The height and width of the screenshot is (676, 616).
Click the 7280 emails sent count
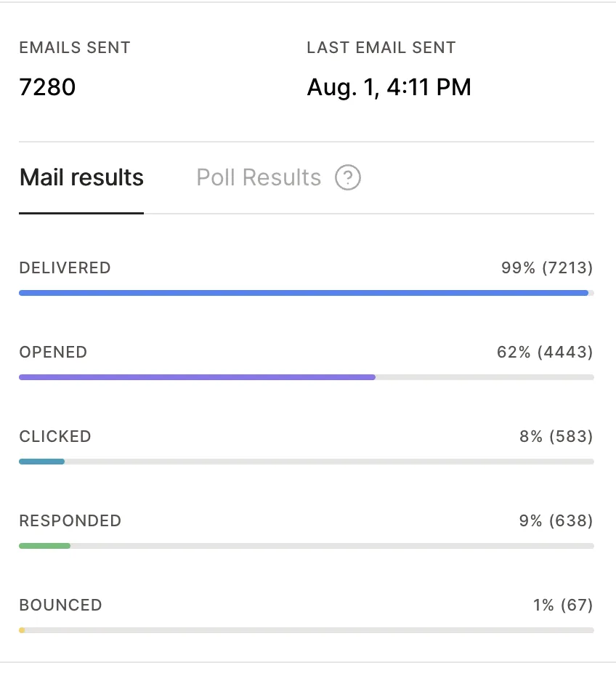[47, 87]
